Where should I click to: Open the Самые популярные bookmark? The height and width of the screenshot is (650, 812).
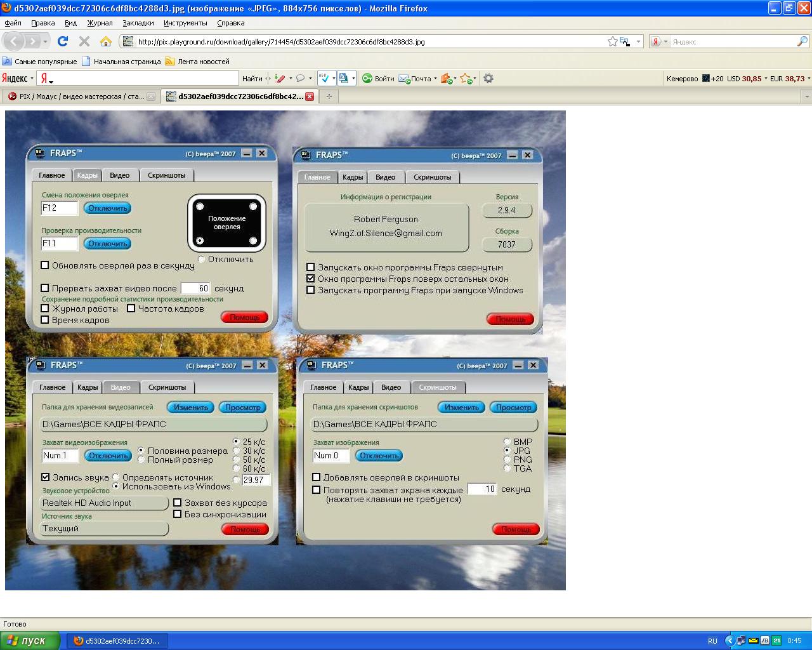tap(39, 62)
